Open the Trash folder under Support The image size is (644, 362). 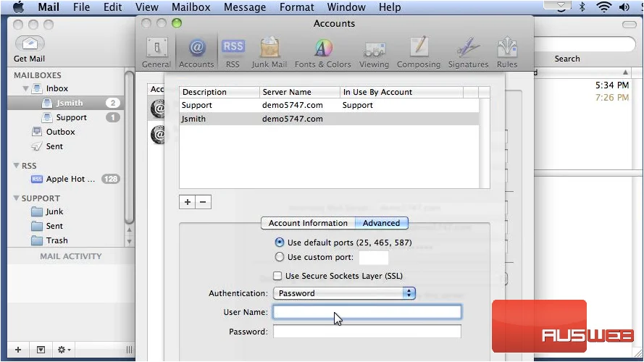pyautogui.click(x=57, y=240)
